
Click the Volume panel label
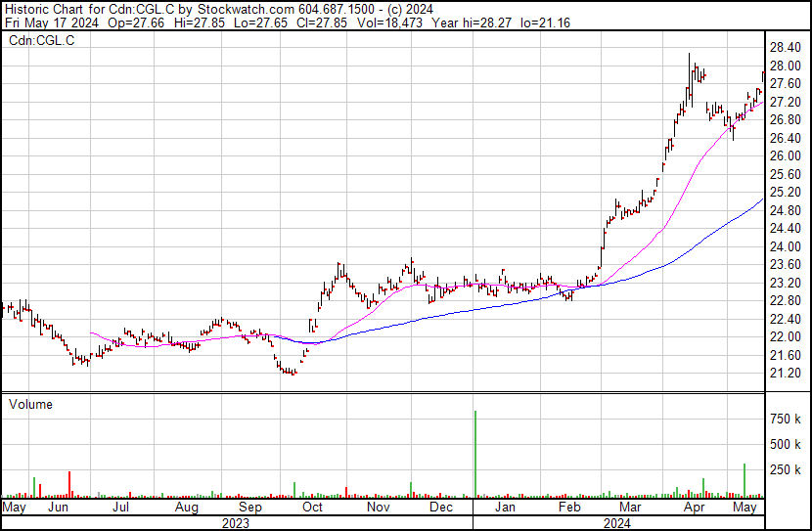[30, 404]
